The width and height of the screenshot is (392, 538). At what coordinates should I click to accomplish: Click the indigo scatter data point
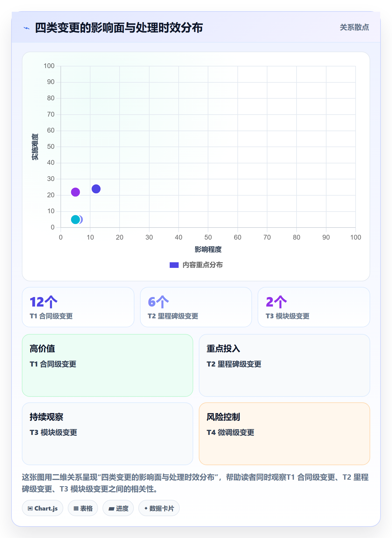[x=96, y=189]
